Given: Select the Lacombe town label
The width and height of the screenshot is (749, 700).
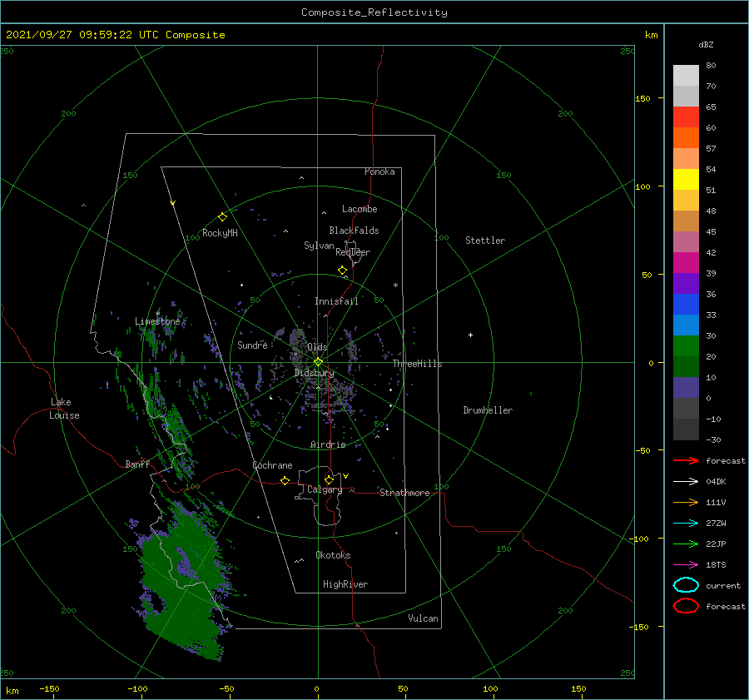Looking at the screenshot, I should [x=360, y=209].
